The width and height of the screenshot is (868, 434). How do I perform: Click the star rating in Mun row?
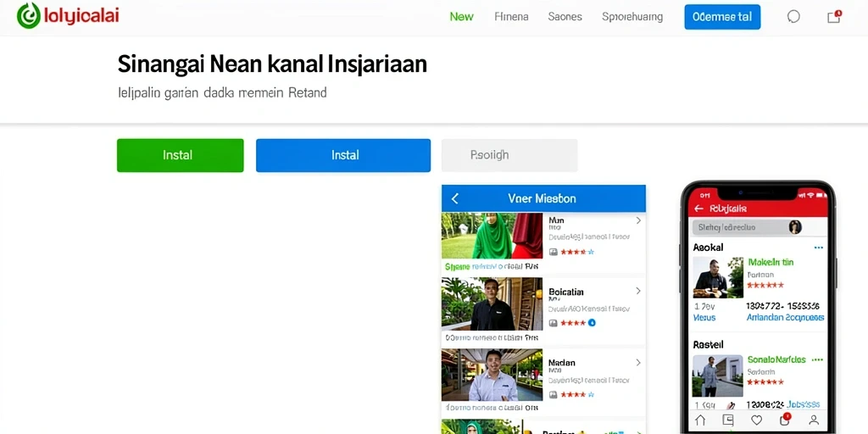tap(576, 252)
